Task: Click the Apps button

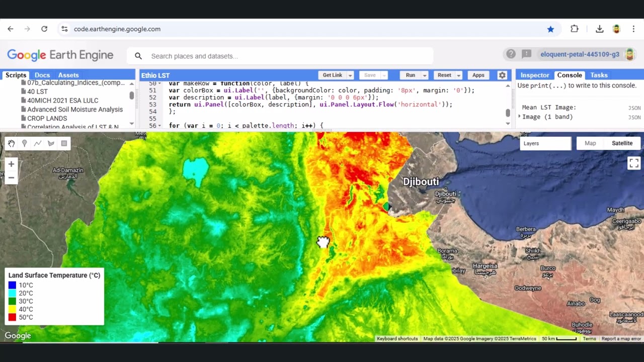Action: [x=478, y=75]
